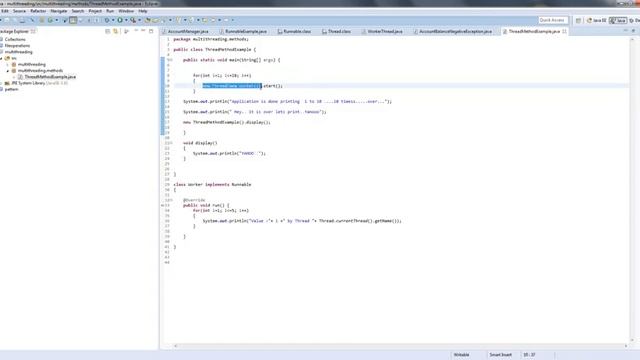This screenshot has width=640, height=360.
Task: Click the Open Perspective icon near Quick Access
Action: (578, 20)
